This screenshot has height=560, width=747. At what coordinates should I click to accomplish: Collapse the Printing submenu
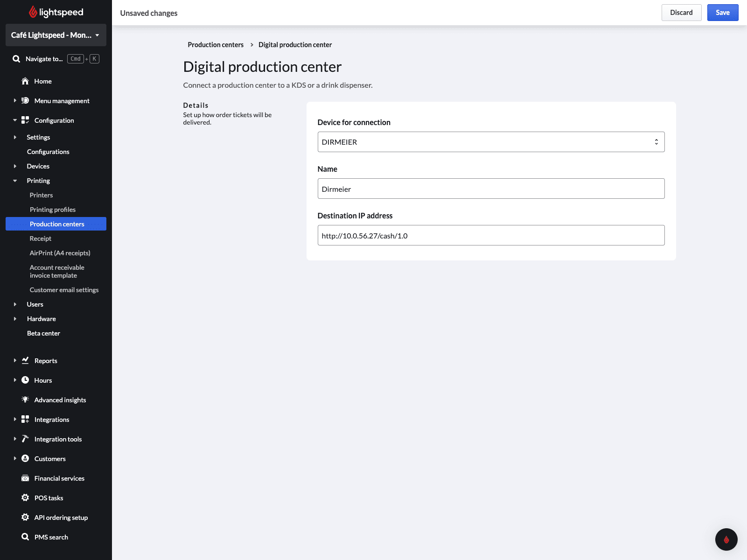tap(15, 181)
